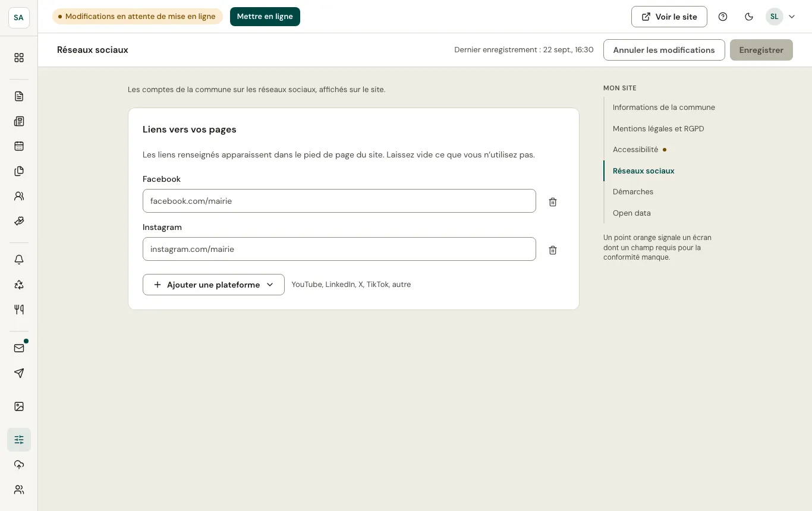Expand the Ajouter une plateforme dropdown
The width and height of the screenshot is (812, 511).
point(213,285)
